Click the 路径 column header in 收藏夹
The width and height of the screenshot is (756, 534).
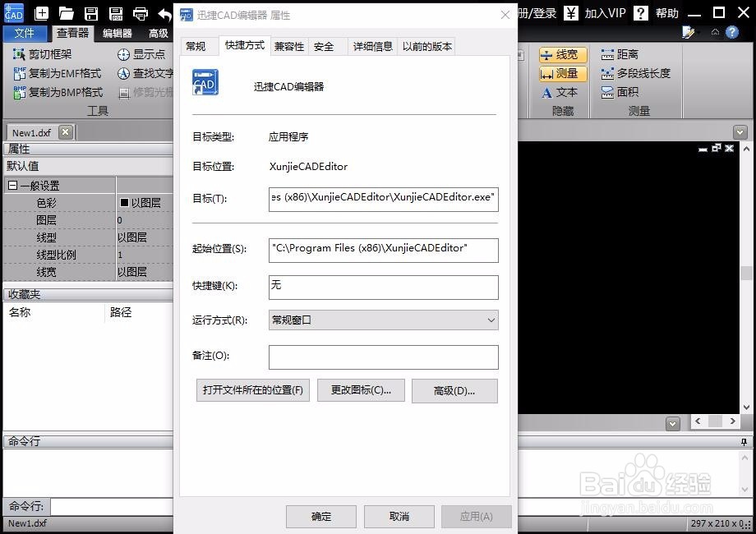click(121, 312)
